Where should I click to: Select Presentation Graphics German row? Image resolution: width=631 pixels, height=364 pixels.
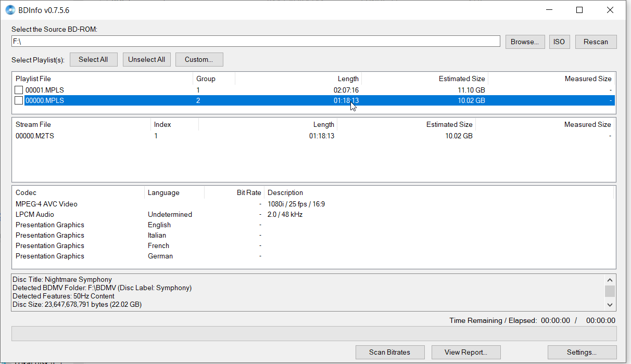314,256
